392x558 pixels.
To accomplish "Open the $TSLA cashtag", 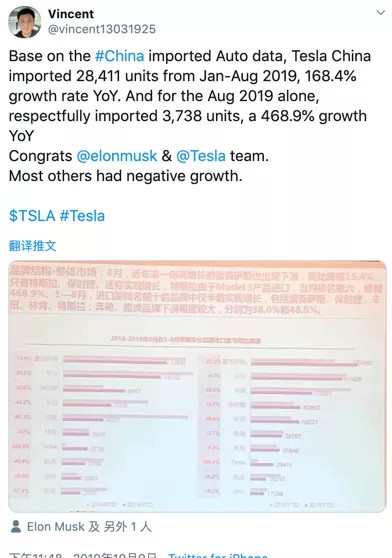I will pyautogui.click(x=32, y=216).
